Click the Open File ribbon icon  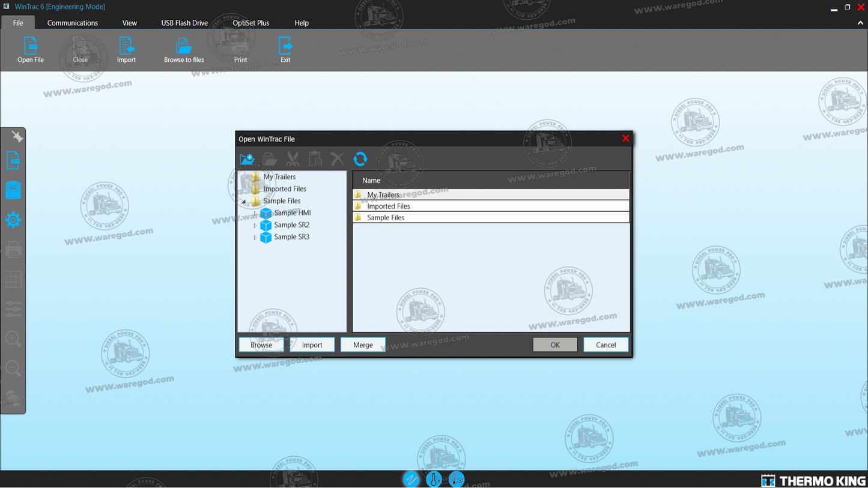pyautogui.click(x=30, y=50)
